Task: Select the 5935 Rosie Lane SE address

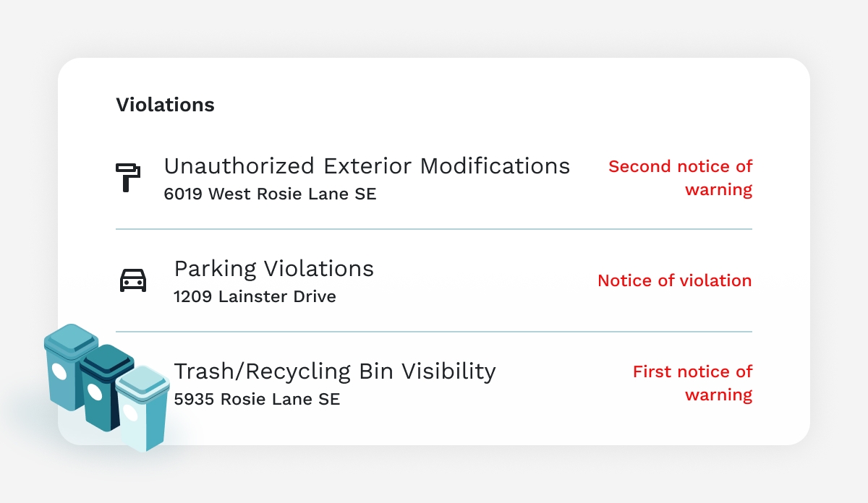Action: [x=257, y=400]
